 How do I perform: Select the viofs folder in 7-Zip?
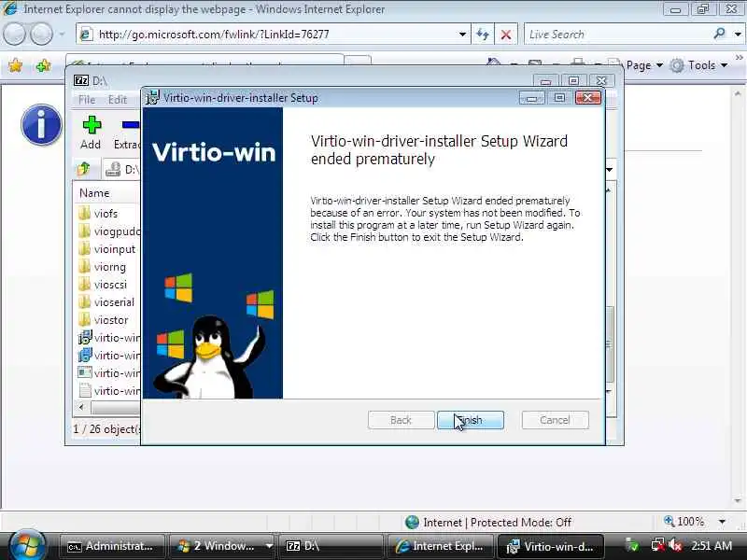click(107, 214)
